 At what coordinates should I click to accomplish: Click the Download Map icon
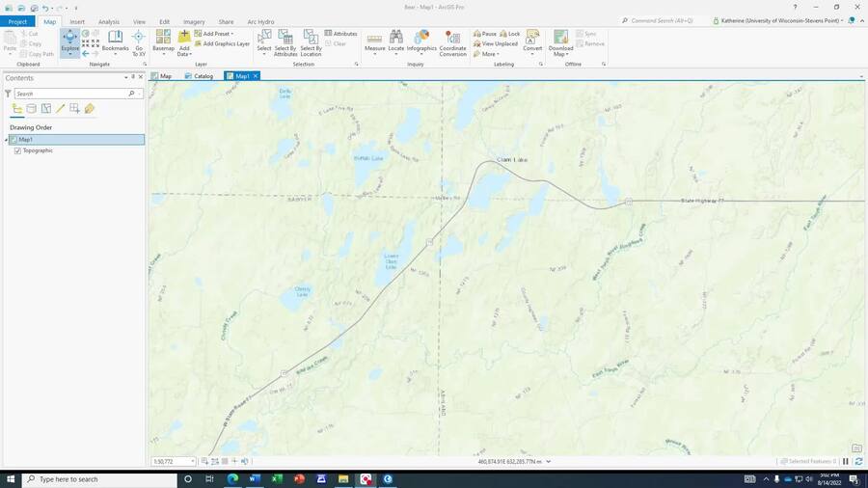click(560, 41)
